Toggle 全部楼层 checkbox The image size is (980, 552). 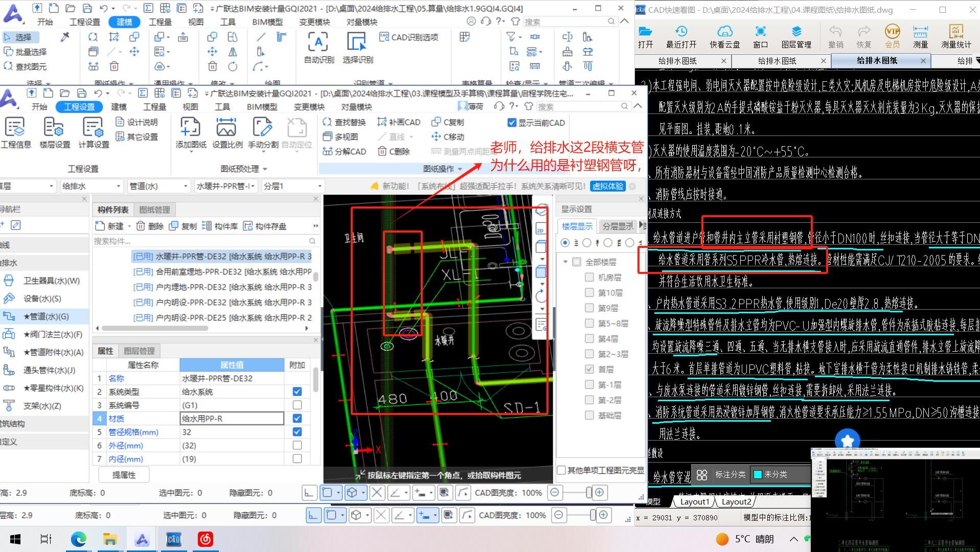(577, 262)
